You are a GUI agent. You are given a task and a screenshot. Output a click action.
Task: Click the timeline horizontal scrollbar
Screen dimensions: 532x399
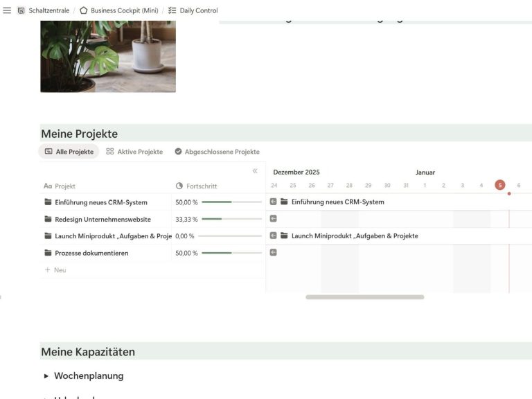[364, 297]
